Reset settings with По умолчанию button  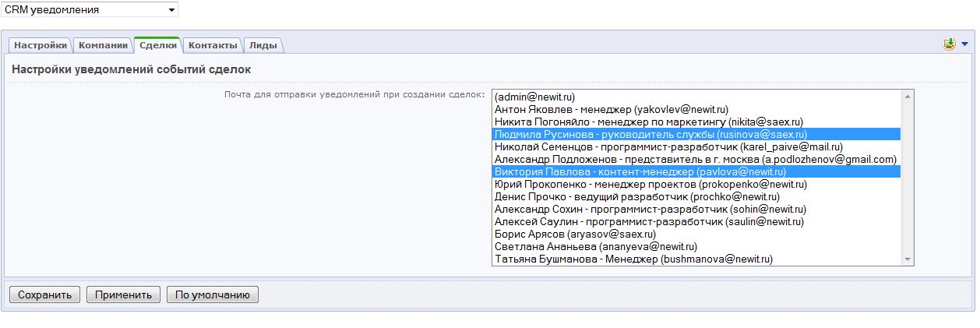pyautogui.click(x=212, y=294)
